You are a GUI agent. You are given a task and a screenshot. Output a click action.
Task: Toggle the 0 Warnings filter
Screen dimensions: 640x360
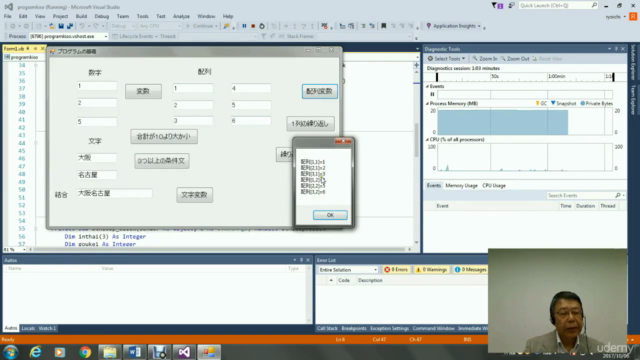click(x=431, y=270)
